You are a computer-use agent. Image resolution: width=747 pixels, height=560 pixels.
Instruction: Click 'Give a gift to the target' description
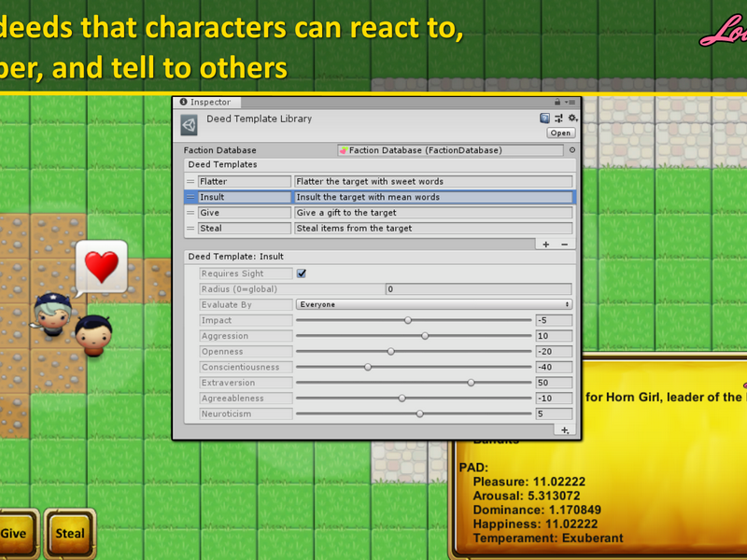click(x=433, y=213)
